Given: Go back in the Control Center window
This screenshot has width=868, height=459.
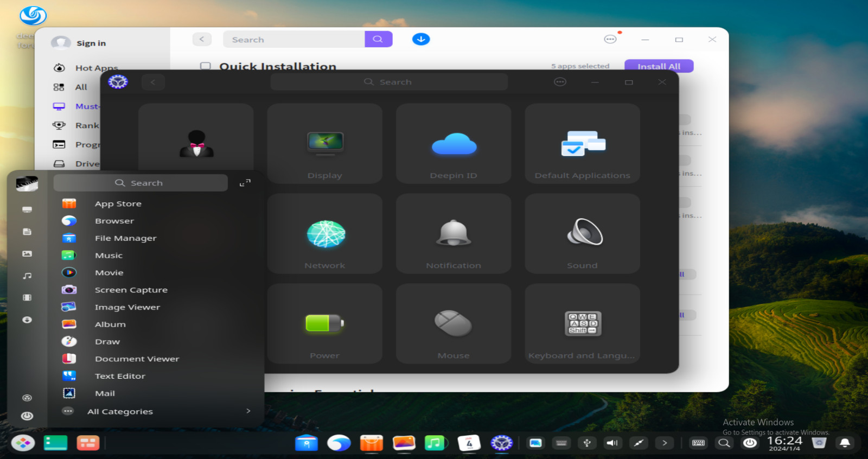Looking at the screenshot, I should pos(153,82).
